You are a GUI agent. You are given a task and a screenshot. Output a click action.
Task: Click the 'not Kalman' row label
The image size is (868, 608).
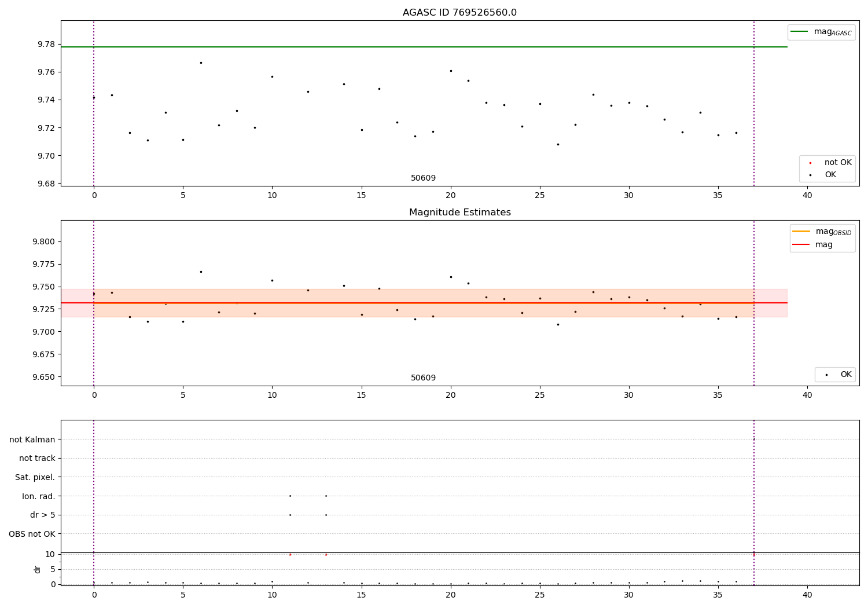pos(32,439)
